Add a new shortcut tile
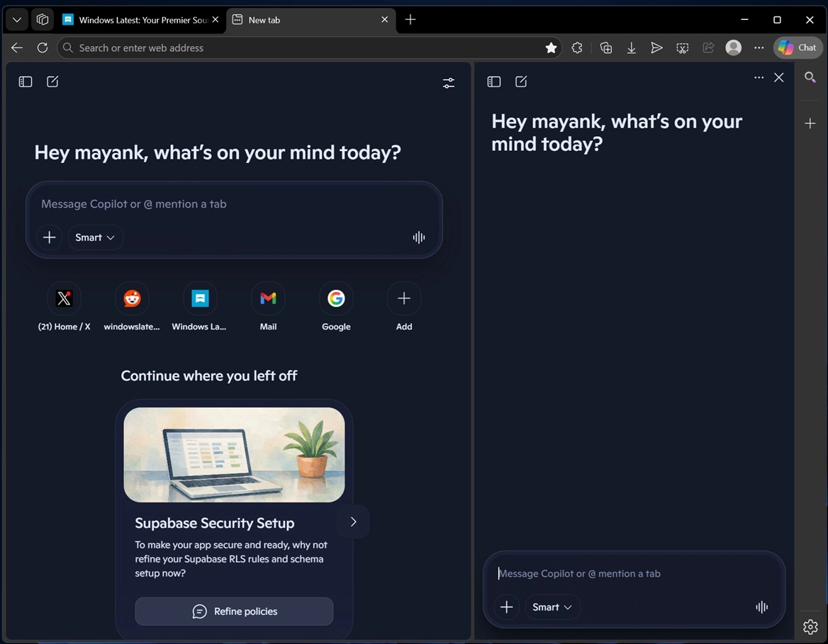Image resolution: width=828 pixels, height=644 pixels. point(404,307)
